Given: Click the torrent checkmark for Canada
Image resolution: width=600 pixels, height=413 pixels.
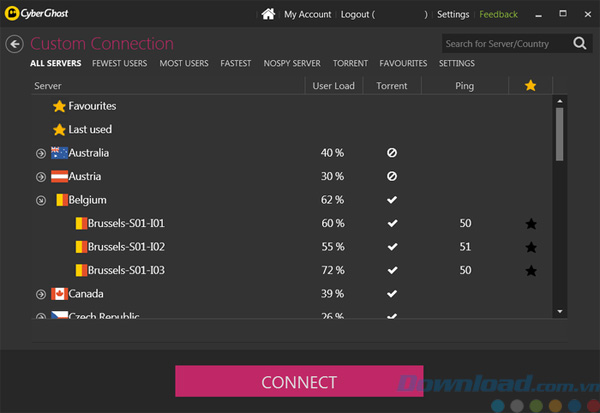Looking at the screenshot, I should coord(392,294).
